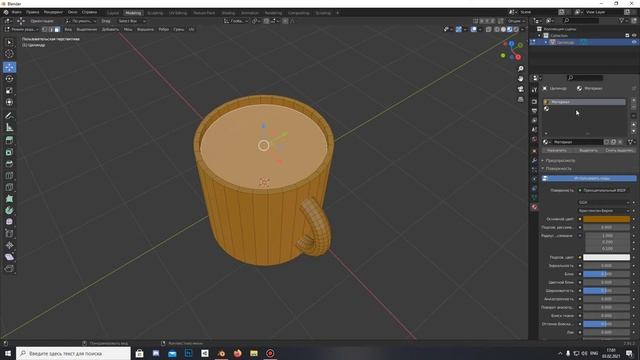640x360 pixels.
Task: Select the Annotate pencil tool
Action: click(x=9, y=116)
